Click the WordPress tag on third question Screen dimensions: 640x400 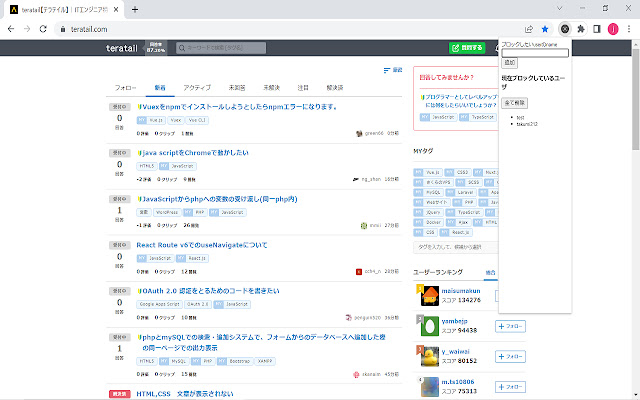coord(167,213)
